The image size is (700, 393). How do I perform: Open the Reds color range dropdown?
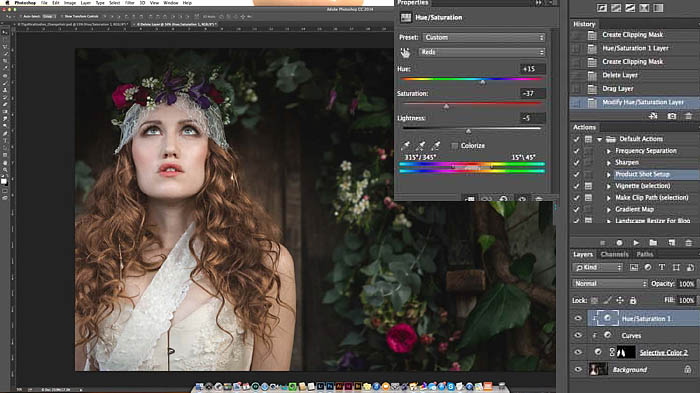tap(482, 52)
